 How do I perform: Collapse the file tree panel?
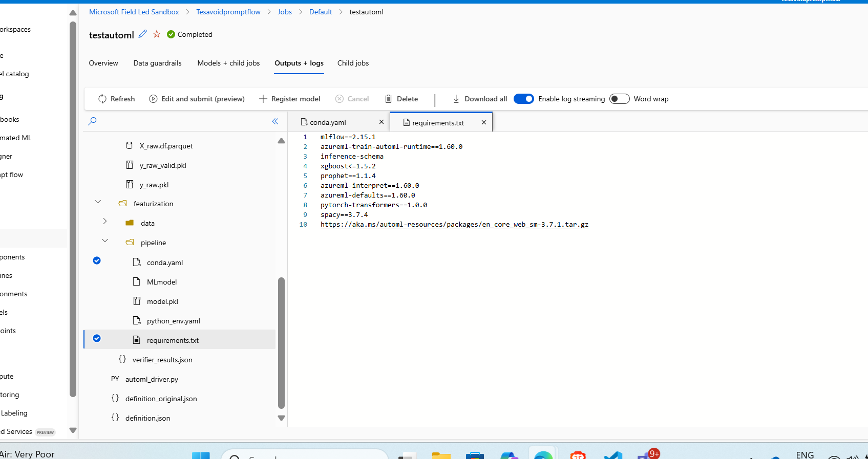(x=275, y=121)
